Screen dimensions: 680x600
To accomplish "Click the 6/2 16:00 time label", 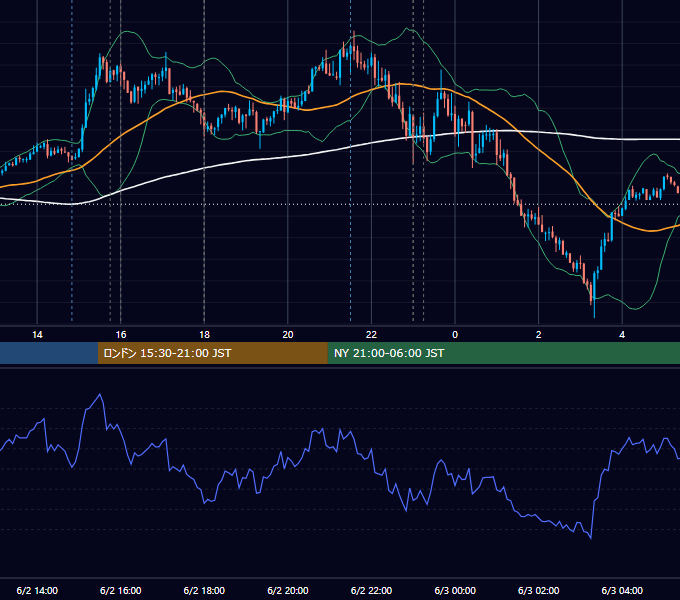I will click(121, 590).
